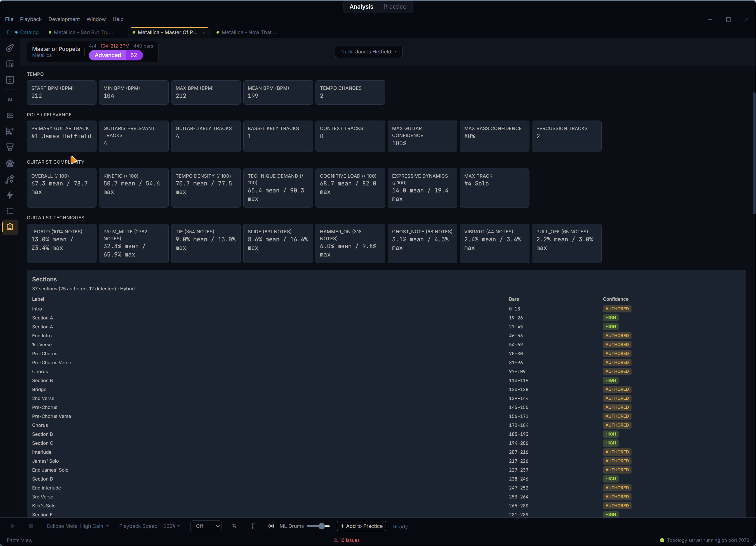Click the bars value 97-109

coord(517,371)
